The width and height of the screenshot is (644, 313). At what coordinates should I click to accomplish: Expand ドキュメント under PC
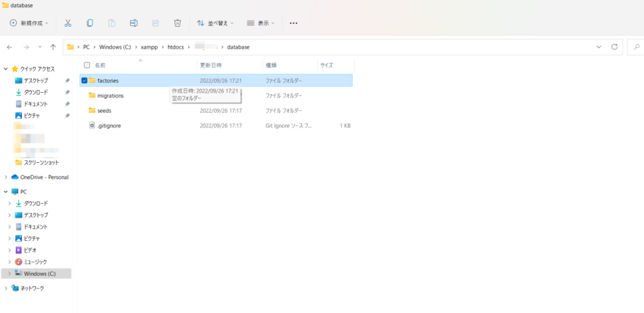[9, 227]
